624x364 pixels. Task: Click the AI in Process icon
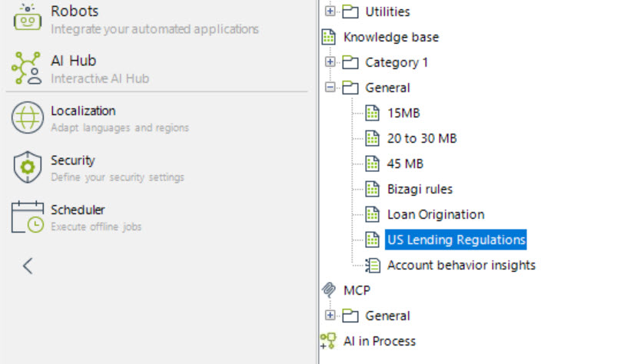point(329,341)
